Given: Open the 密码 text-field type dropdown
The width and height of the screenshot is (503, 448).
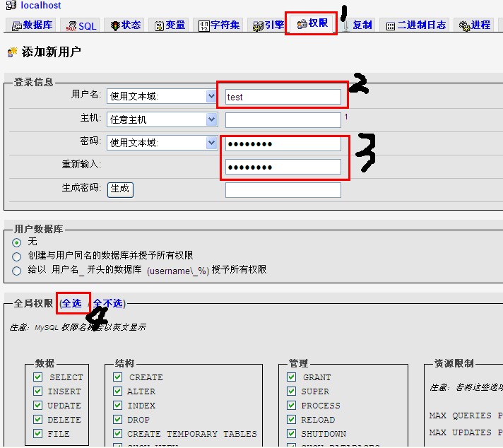Looking at the screenshot, I should 162,143.
